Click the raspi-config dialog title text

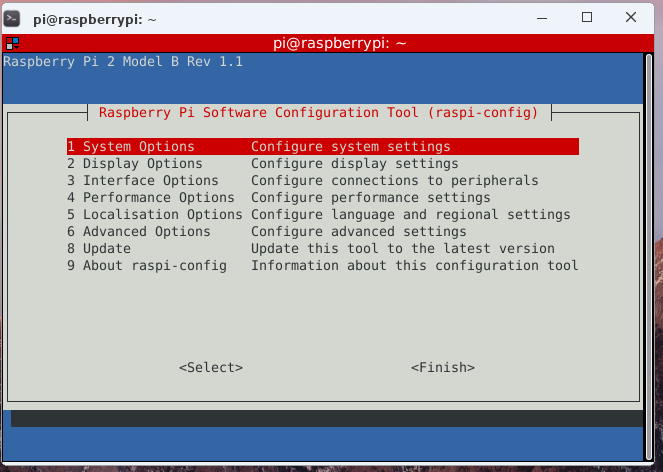318,113
